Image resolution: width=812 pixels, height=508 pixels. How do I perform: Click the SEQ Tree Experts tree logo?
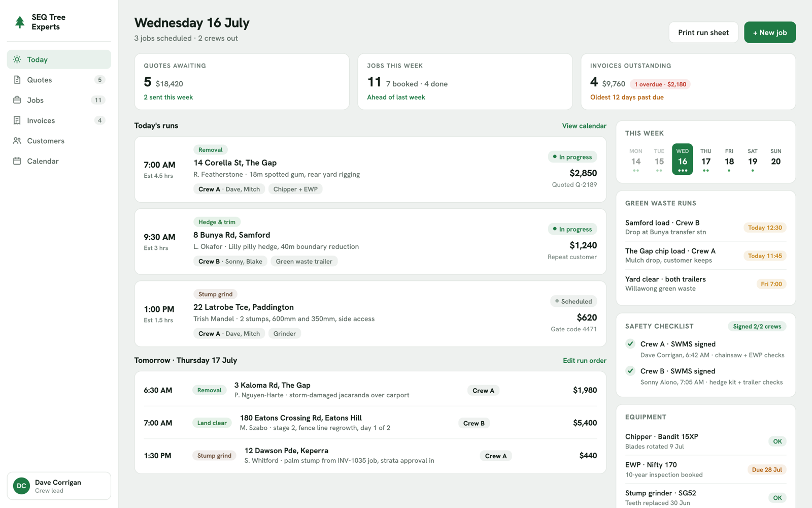(x=20, y=22)
